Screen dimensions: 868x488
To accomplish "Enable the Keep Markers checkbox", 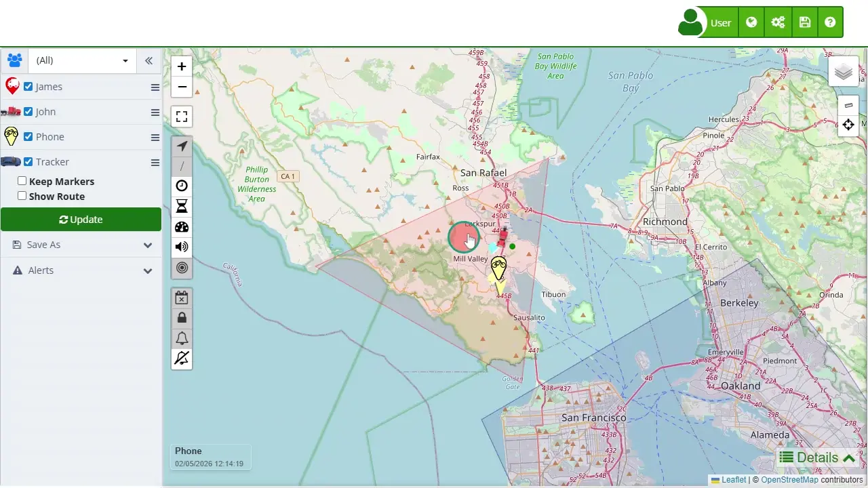I will [22, 181].
